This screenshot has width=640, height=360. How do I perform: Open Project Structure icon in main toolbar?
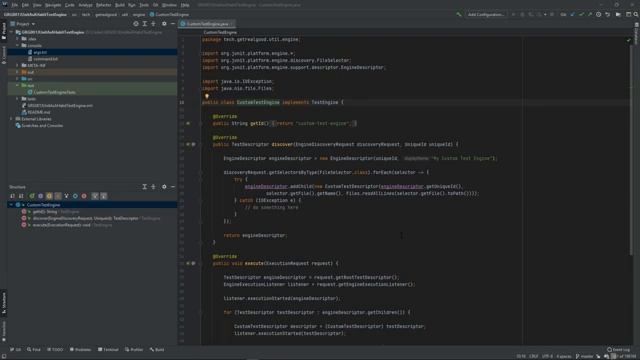[618, 14]
